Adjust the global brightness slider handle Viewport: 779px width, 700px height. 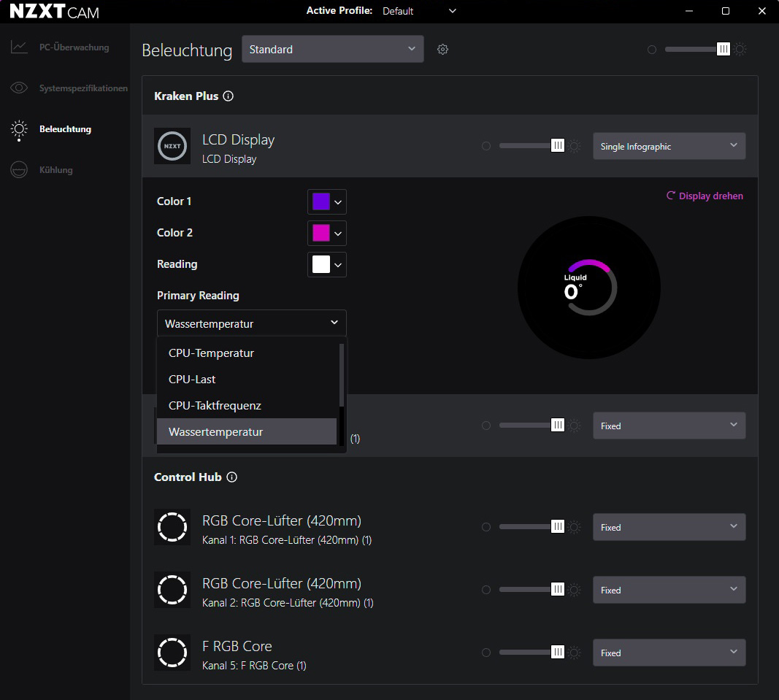click(724, 49)
